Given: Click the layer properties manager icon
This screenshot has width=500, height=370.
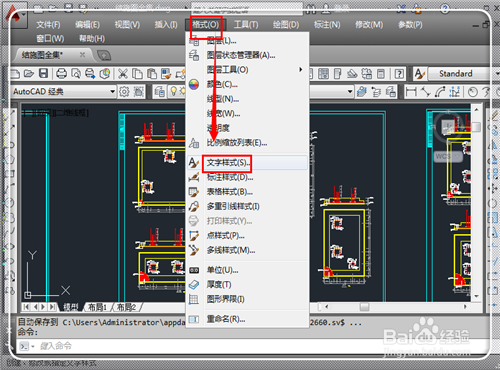Looking at the screenshot, I should (159, 91).
